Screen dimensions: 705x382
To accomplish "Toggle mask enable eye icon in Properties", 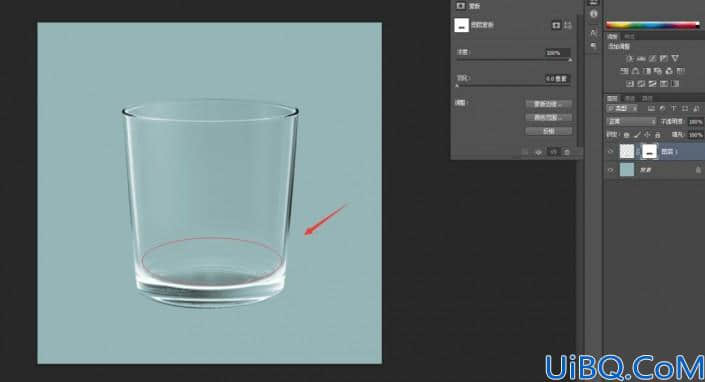I will [x=538, y=152].
